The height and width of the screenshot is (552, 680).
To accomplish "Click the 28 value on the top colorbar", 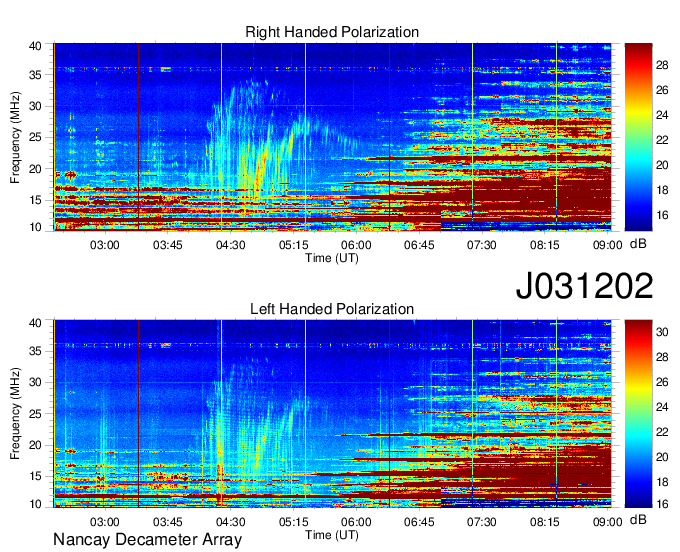I will click(662, 65).
